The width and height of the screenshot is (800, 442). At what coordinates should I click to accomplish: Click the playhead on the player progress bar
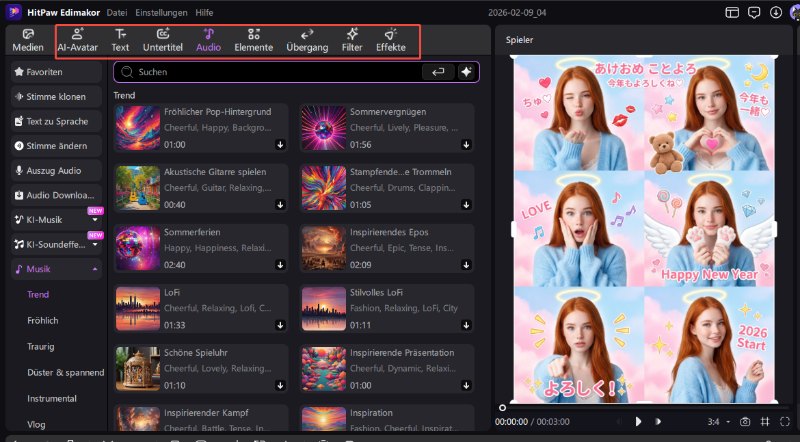[503, 408]
